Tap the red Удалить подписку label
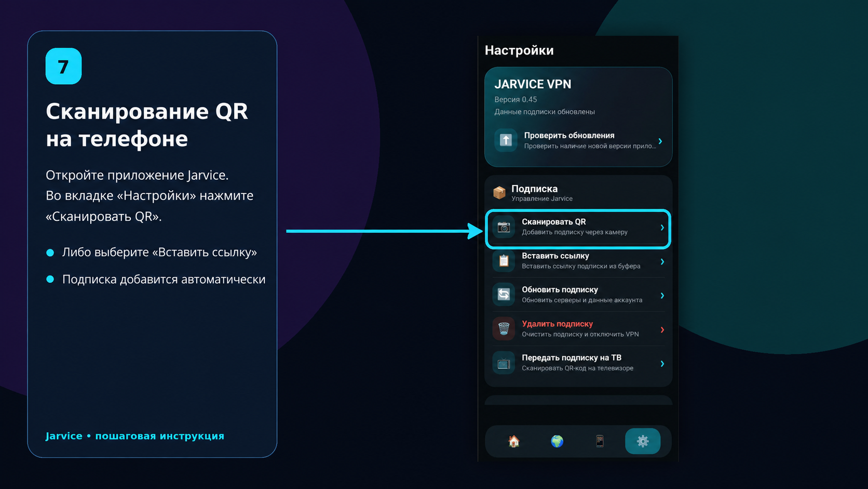 tap(557, 324)
